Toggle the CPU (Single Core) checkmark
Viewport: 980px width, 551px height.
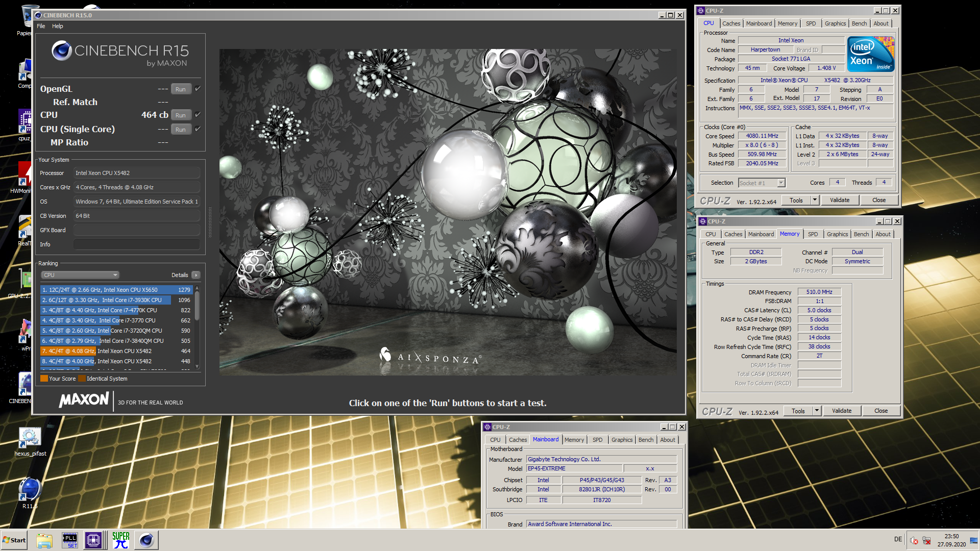[x=198, y=129]
